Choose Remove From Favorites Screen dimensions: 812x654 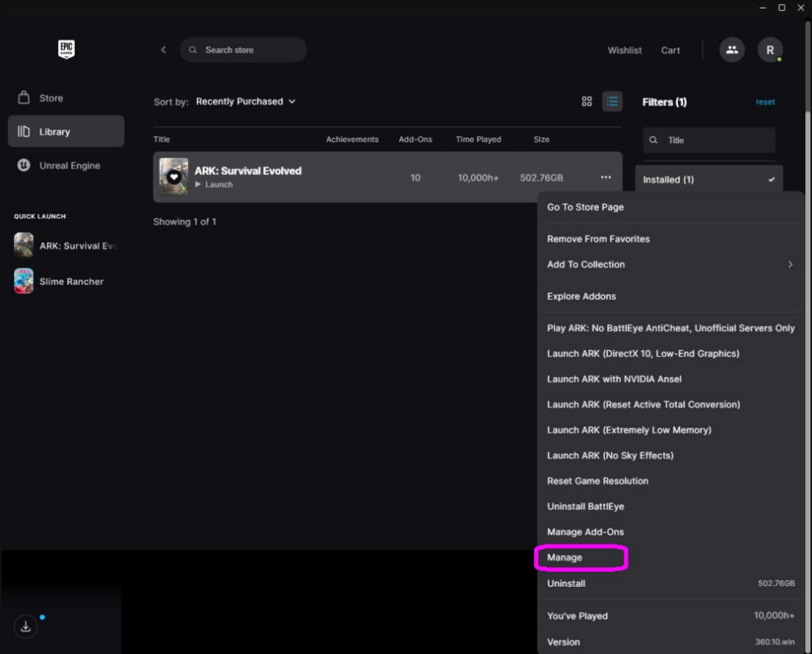pyautogui.click(x=670, y=239)
